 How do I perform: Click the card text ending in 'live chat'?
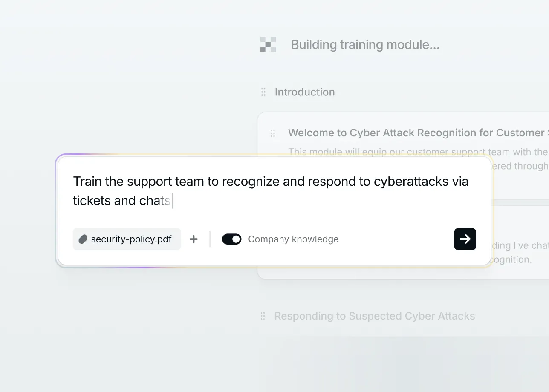tap(520, 245)
